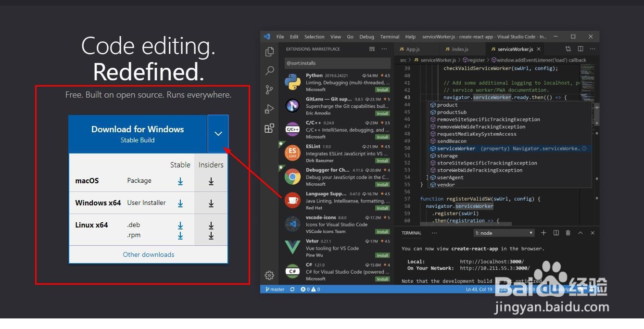Viewport: 644px width, 329px height.
Task: Install the Vetur extension
Action: coord(382,255)
